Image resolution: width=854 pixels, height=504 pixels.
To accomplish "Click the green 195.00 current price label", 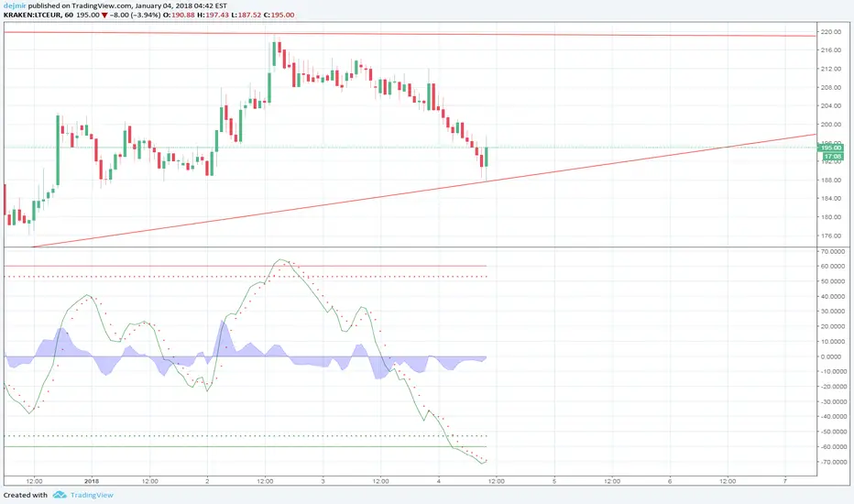I will 831,148.
